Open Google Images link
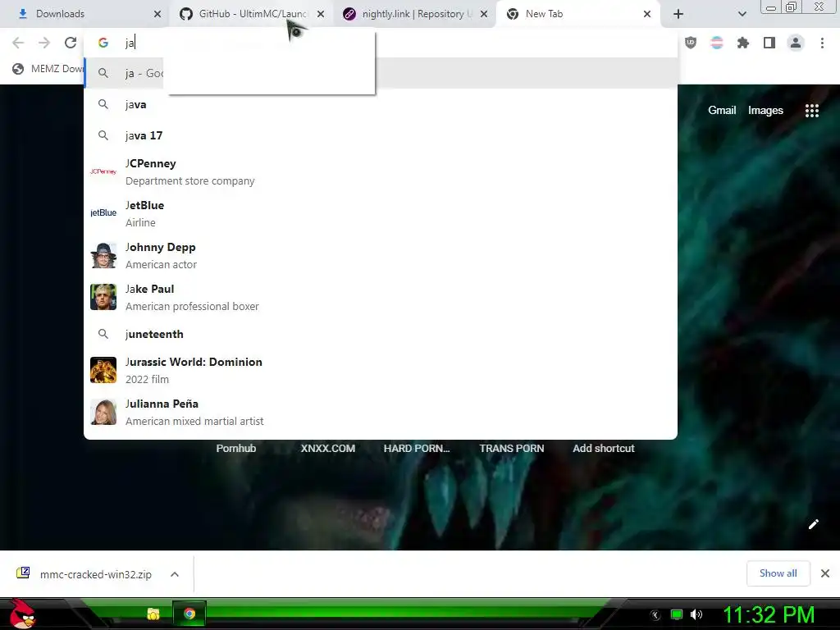Image resolution: width=840 pixels, height=630 pixels. tap(765, 111)
